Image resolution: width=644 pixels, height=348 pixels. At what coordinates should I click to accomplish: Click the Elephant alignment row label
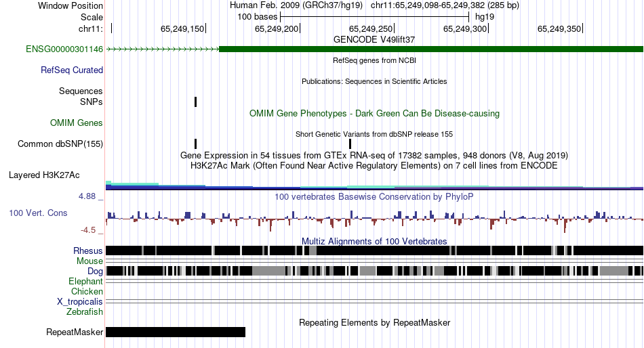[x=85, y=282]
